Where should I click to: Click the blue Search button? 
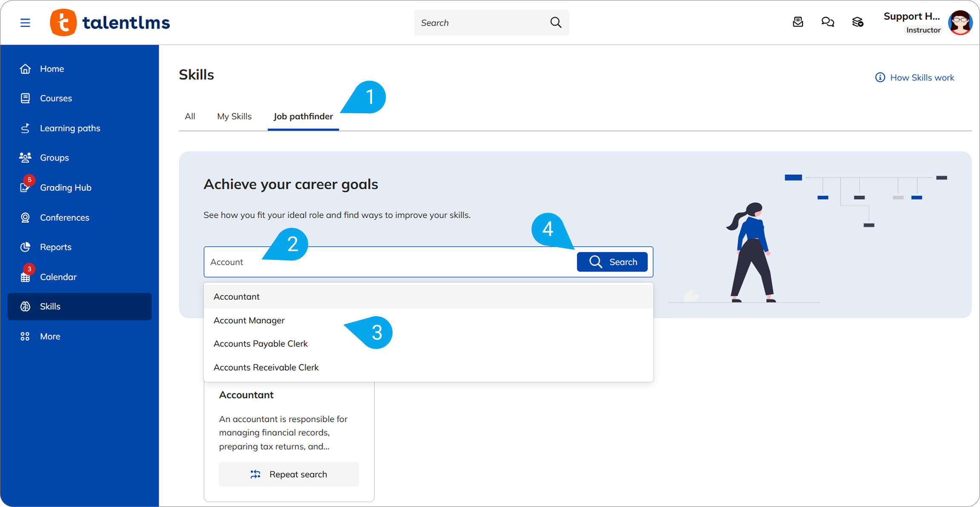pyautogui.click(x=612, y=262)
